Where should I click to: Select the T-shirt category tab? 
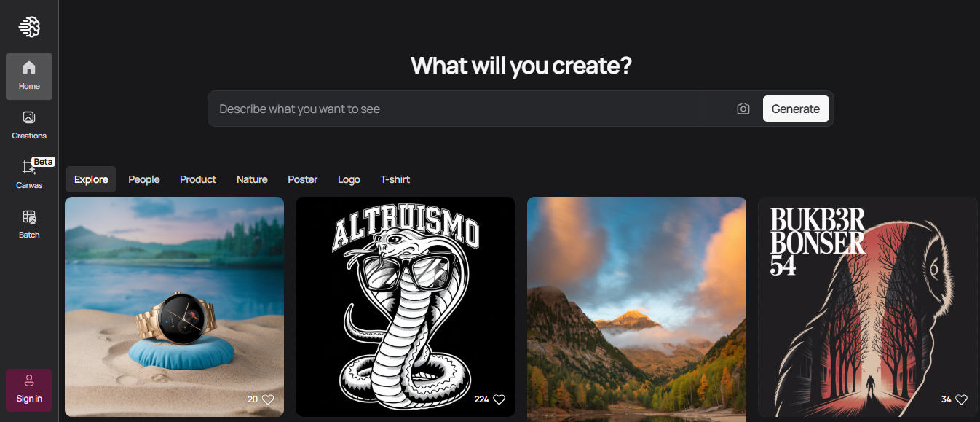(x=395, y=179)
